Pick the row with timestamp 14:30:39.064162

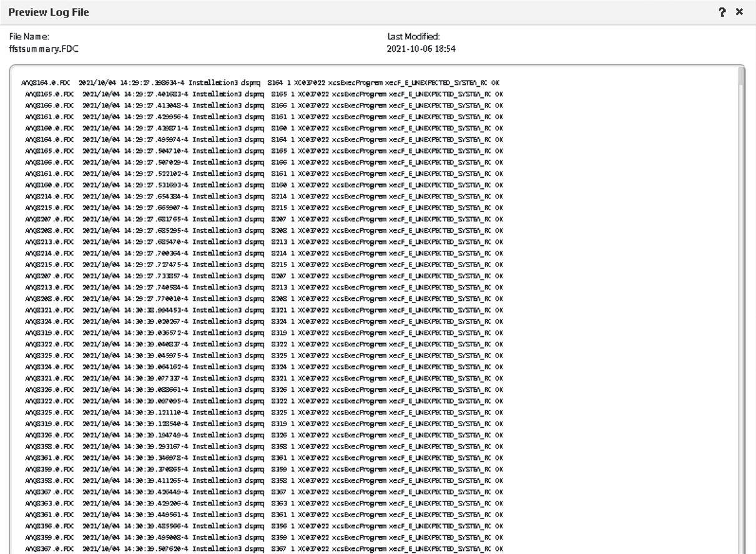coord(263,367)
